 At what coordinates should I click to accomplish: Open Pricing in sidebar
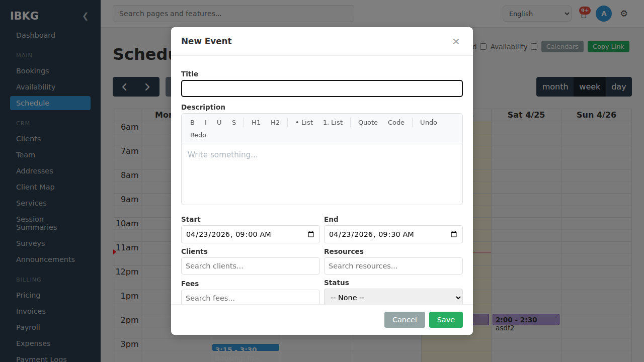coord(50,295)
